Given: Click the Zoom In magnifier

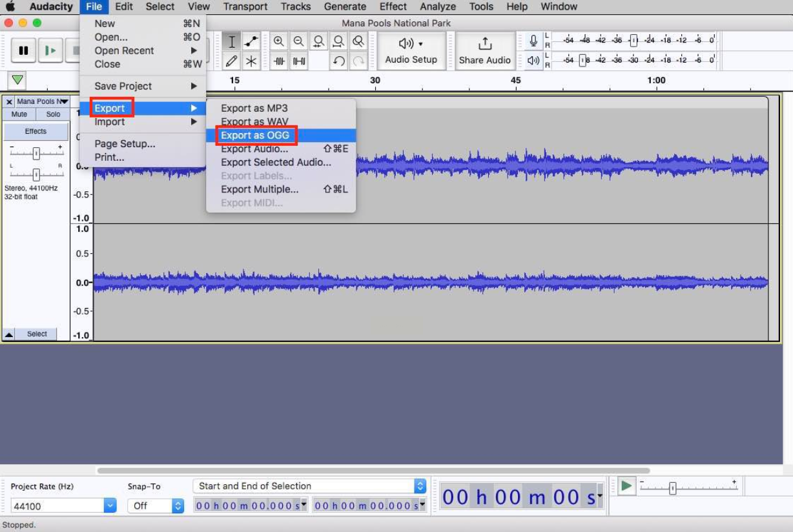Looking at the screenshot, I should coord(279,42).
